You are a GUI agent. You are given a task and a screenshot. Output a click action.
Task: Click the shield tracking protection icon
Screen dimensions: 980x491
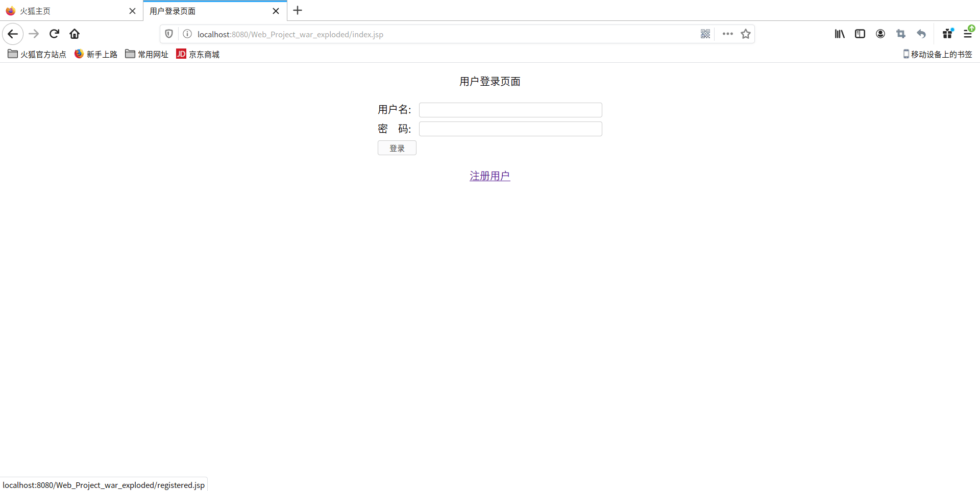coord(168,34)
